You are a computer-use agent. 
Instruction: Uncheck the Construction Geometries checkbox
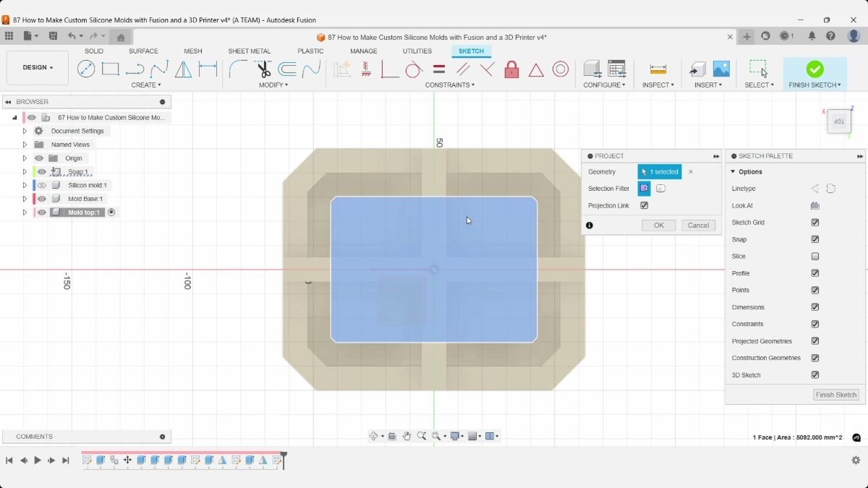(x=815, y=358)
